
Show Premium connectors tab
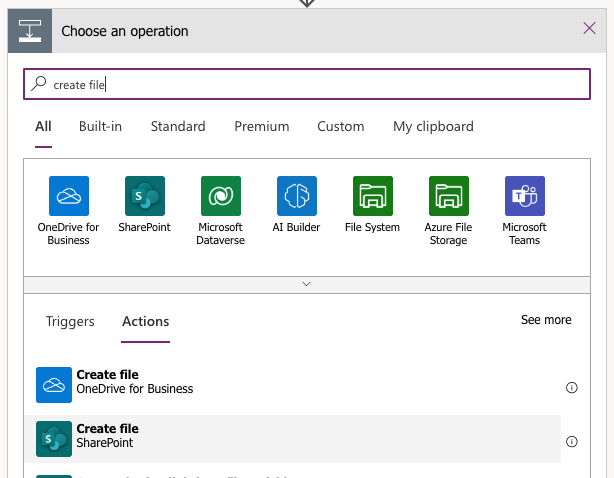point(261,126)
